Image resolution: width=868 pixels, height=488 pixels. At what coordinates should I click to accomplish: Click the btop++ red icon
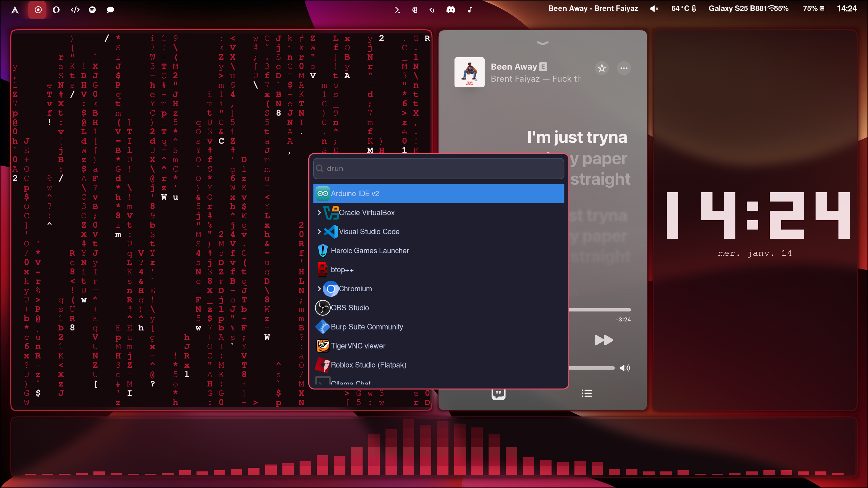[322, 270]
